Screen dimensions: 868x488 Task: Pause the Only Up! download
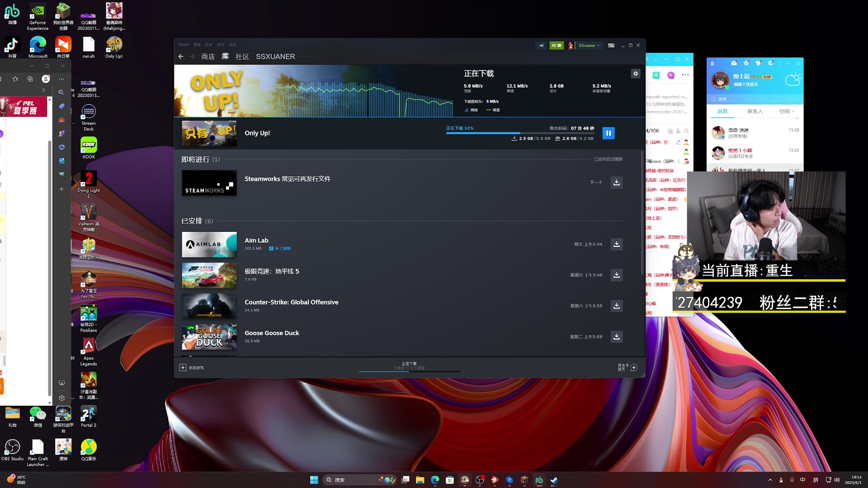coord(608,133)
